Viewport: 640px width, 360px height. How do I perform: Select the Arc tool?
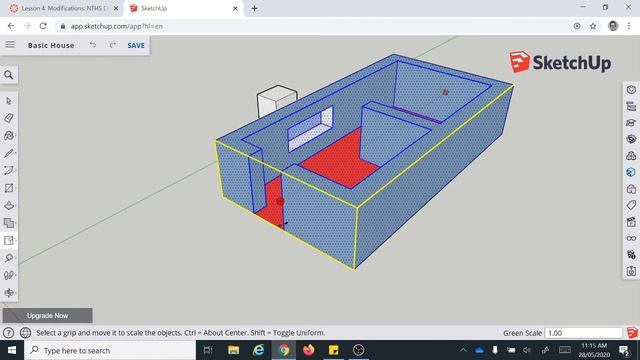pos(9,171)
